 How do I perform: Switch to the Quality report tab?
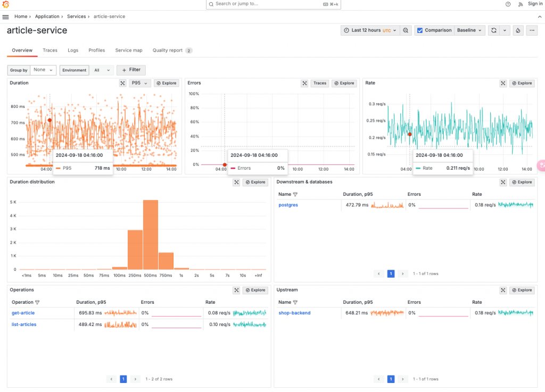tap(172, 51)
